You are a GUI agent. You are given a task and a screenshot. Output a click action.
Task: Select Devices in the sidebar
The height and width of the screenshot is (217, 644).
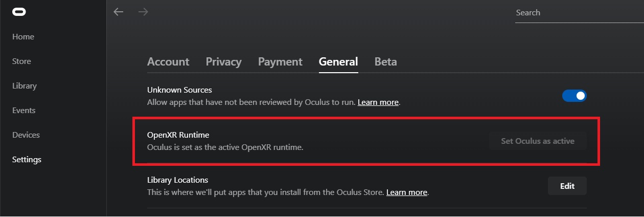coord(26,135)
